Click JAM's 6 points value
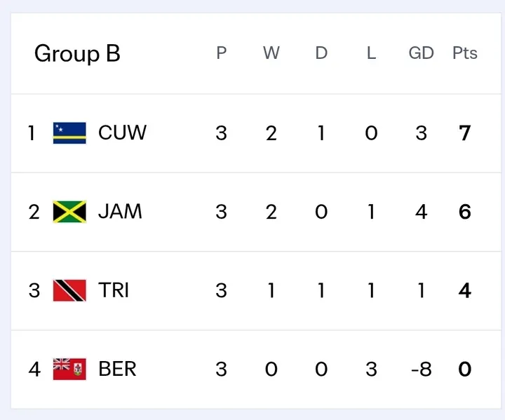Screen dimensions: 505x420 [x=464, y=212]
